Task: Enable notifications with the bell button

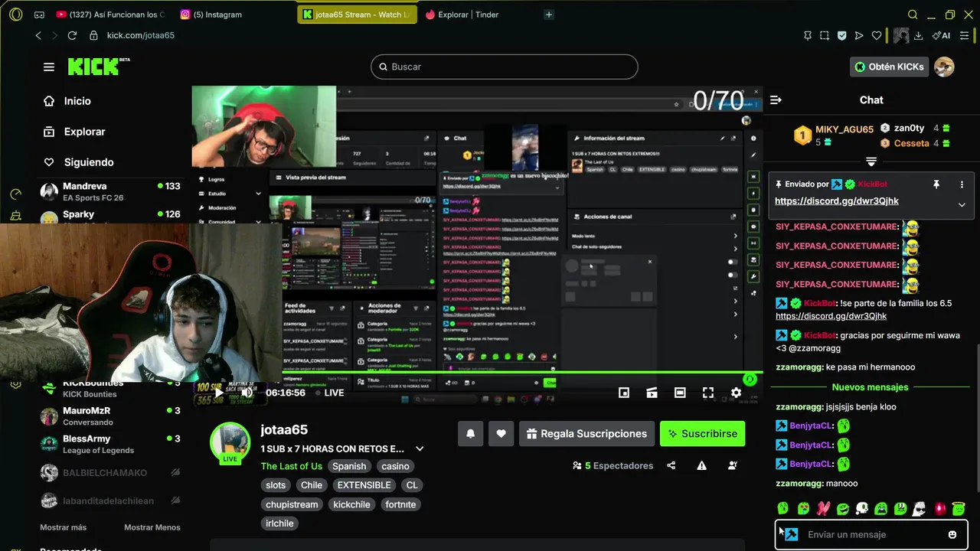Action: tap(471, 433)
